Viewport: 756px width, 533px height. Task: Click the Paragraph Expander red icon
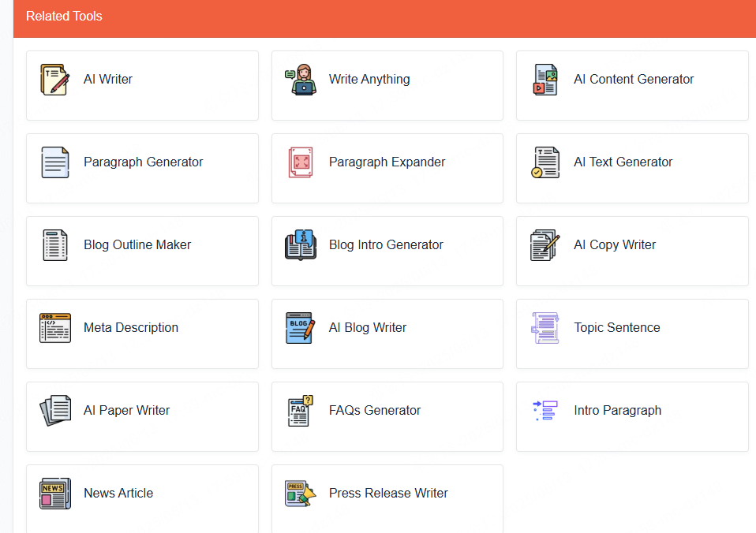coord(301,162)
